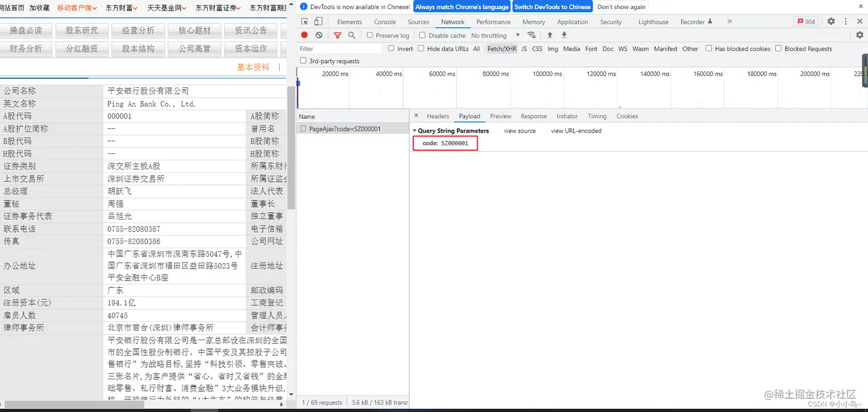Enable Preserve log checkbox
The image size is (868, 412).
point(370,35)
